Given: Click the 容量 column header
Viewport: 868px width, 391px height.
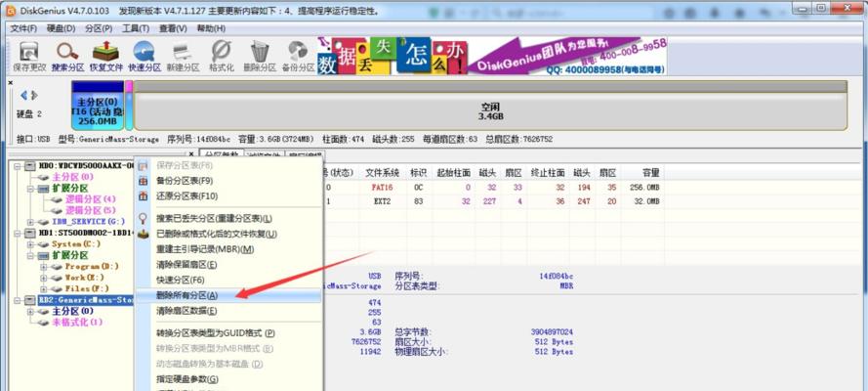Looking at the screenshot, I should [x=642, y=172].
